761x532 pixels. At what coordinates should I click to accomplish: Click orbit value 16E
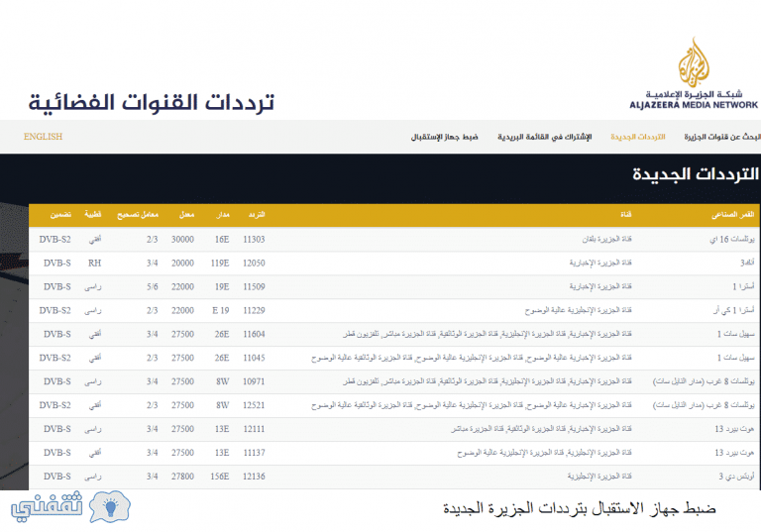click(x=222, y=240)
